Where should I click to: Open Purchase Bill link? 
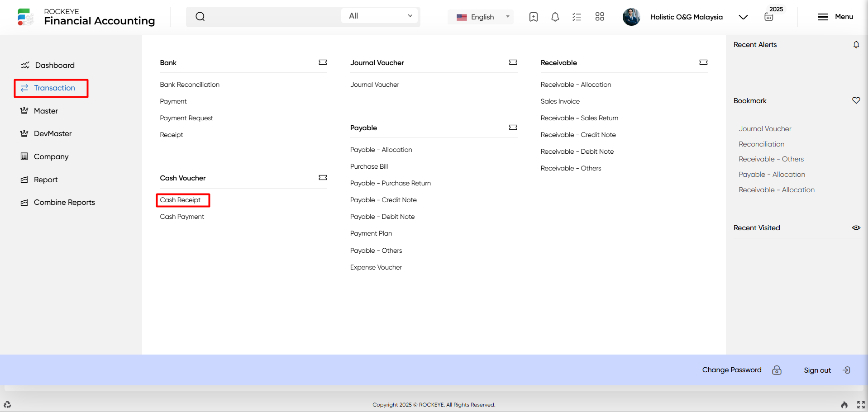click(x=369, y=166)
